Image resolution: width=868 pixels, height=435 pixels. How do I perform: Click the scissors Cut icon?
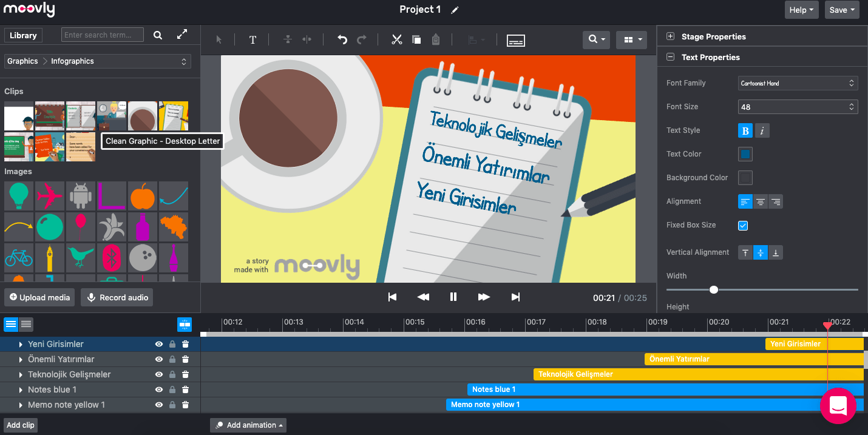tap(397, 40)
